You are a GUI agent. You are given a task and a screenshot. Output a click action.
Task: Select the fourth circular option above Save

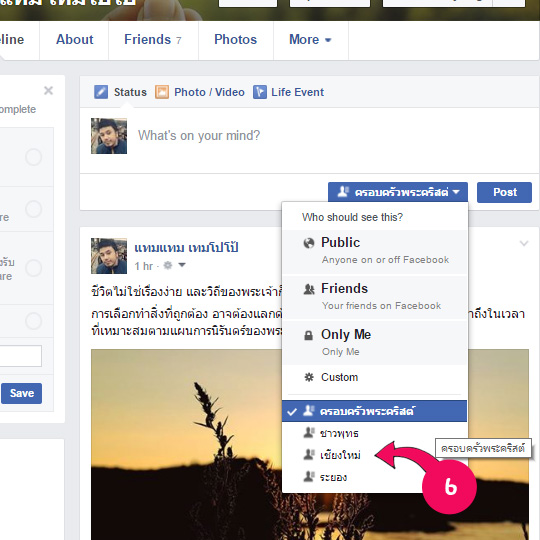[x=34, y=321]
